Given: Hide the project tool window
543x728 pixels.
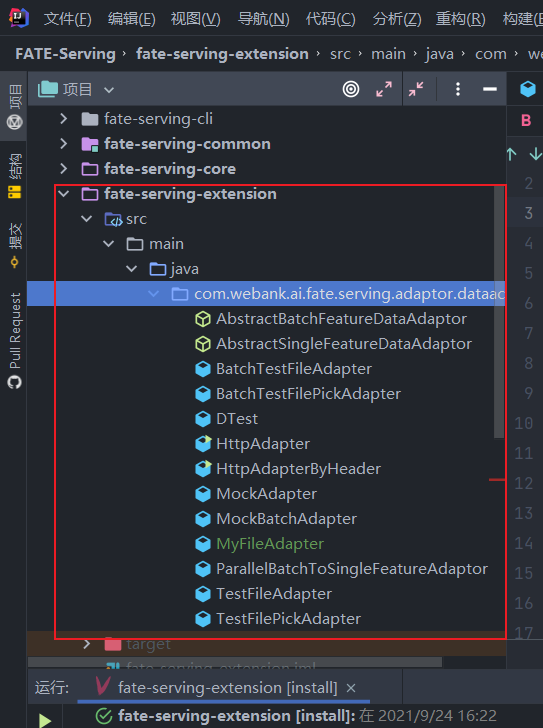Looking at the screenshot, I should pyautogui.click(x=490, y=89).
